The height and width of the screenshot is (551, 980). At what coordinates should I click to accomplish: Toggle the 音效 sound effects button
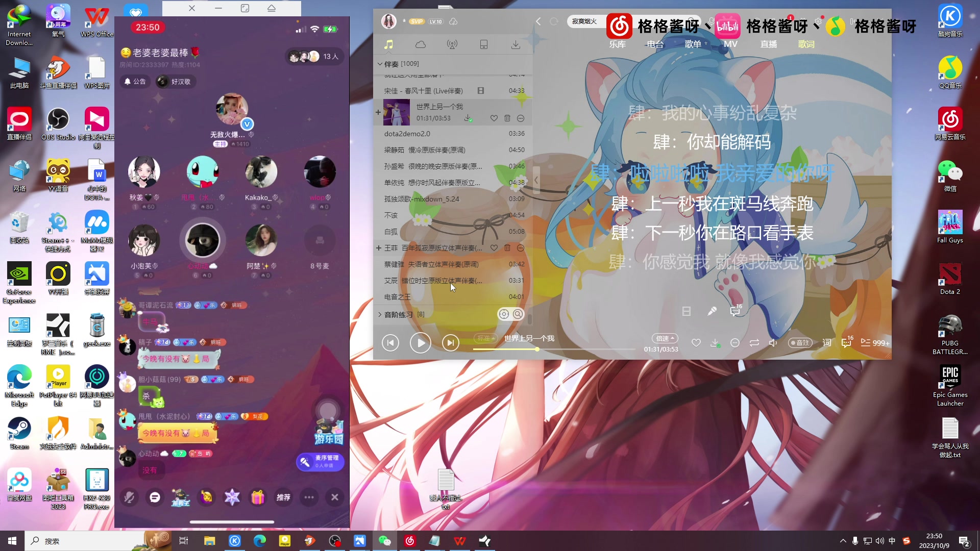[800, 343]
